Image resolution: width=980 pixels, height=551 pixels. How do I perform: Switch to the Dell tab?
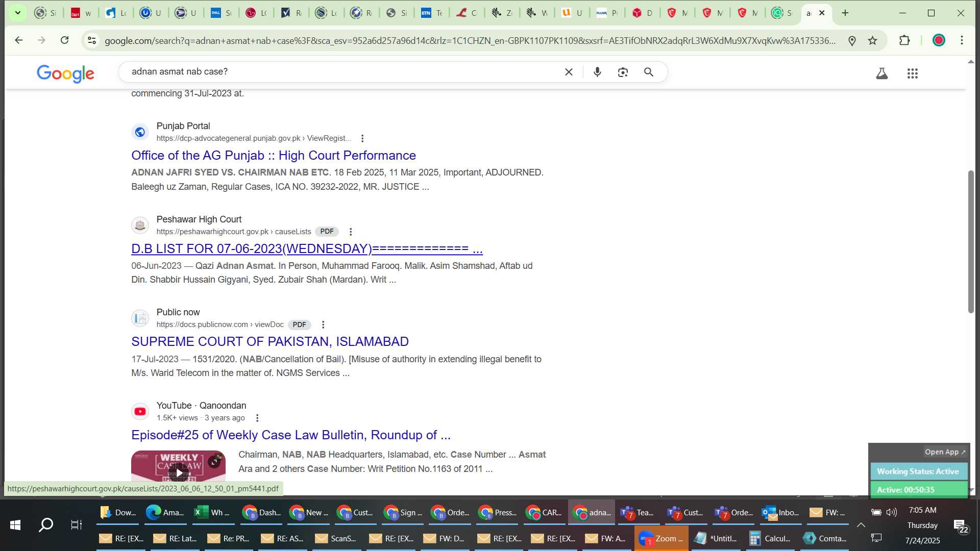(x=222, y=13)
